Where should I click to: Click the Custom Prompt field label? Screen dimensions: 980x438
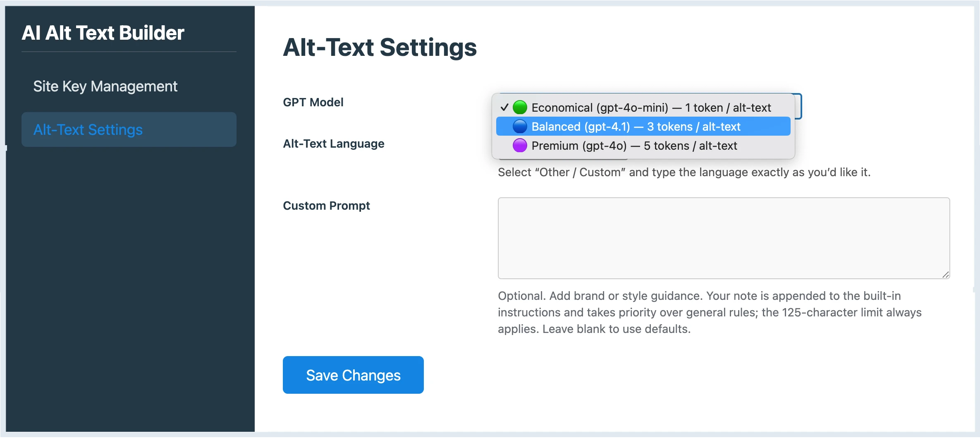click(x=326, y=206)
